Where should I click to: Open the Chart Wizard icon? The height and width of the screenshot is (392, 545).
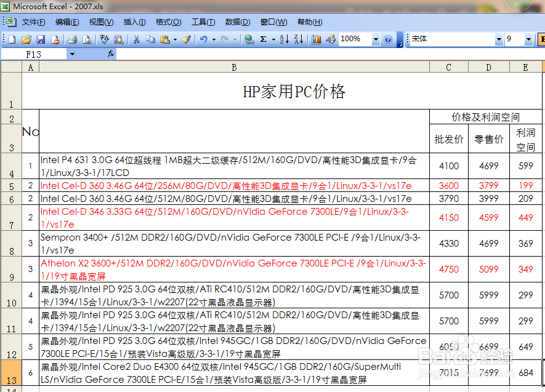point(317,39)
